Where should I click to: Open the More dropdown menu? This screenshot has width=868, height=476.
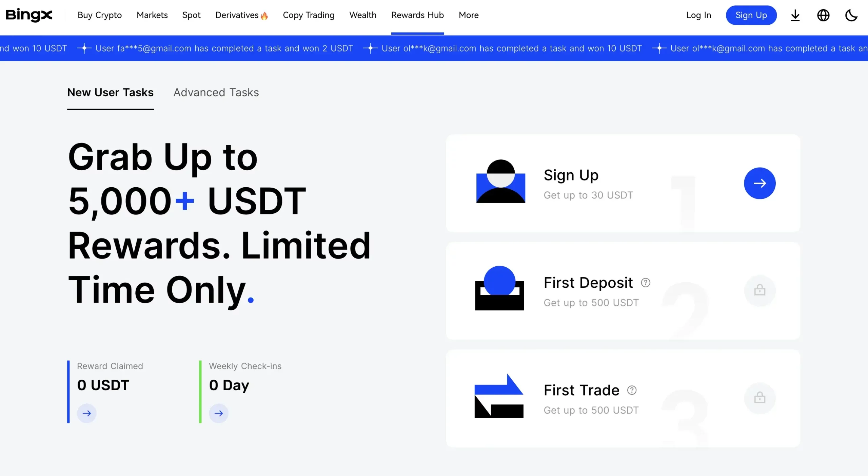(x=468, y=15)
